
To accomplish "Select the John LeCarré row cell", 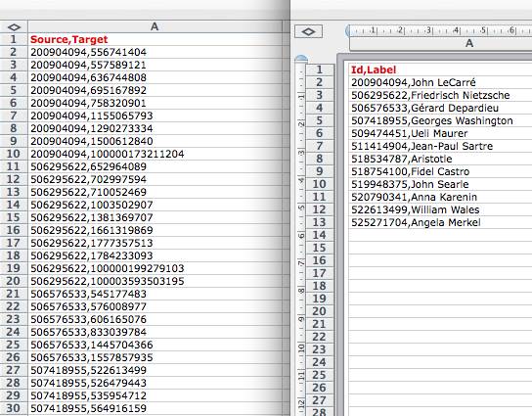I will 440,82.
